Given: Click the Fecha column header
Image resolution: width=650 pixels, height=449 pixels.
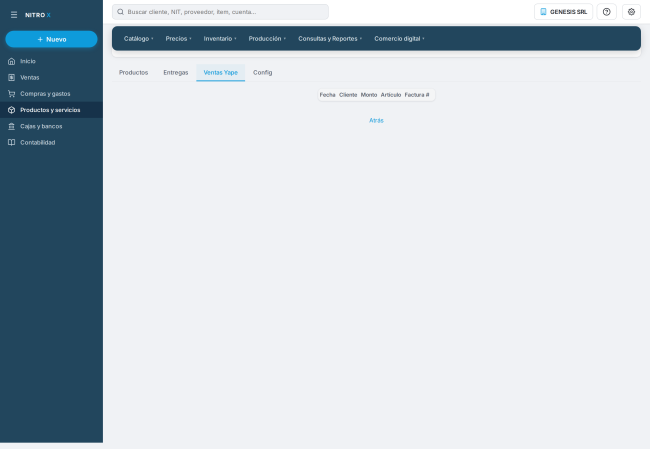Looking at the screenshot, I should coord(327,95).
